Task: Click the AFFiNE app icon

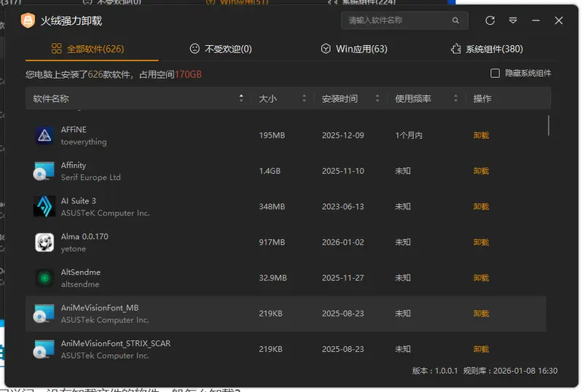Action: coord(44,136)
